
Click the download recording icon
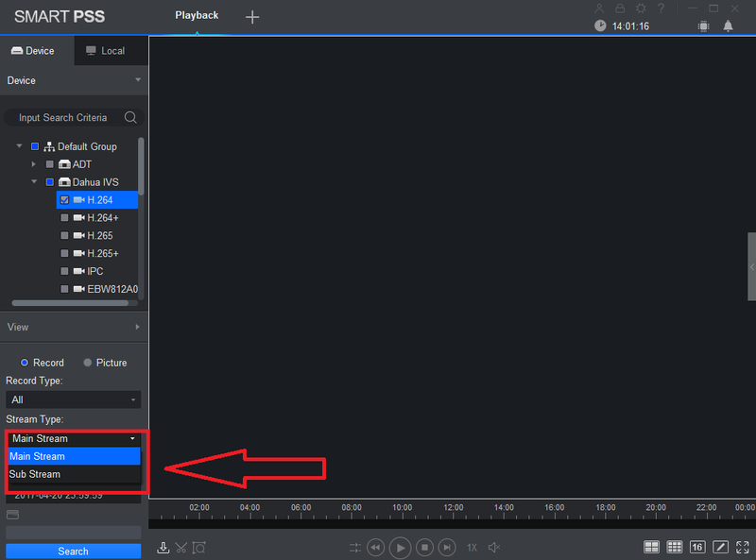click(x=163, y=548)
